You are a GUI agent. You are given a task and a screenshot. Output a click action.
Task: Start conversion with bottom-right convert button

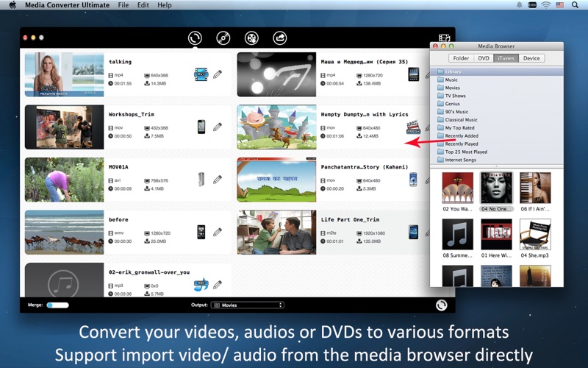coord(442,305)
